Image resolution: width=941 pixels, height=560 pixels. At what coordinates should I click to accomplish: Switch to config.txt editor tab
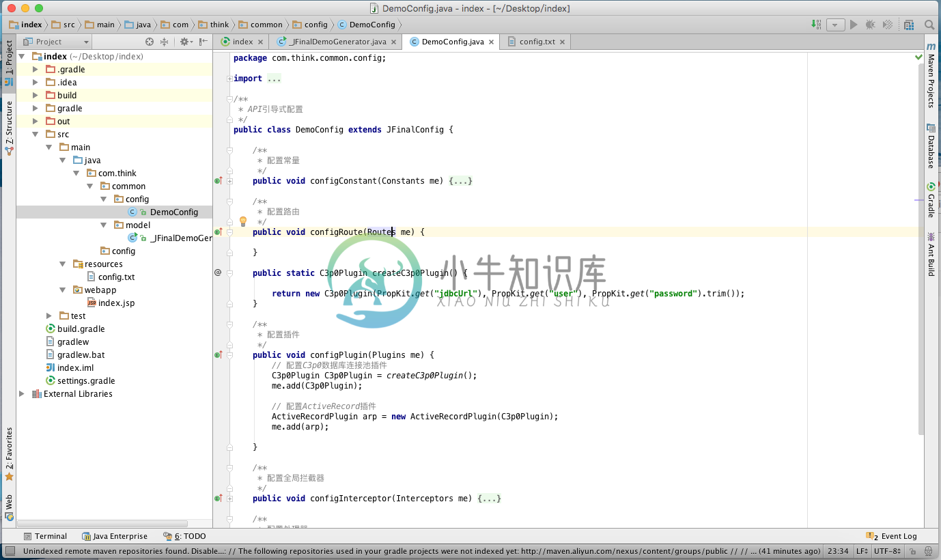pyautogui.click(x=537, y=42)
